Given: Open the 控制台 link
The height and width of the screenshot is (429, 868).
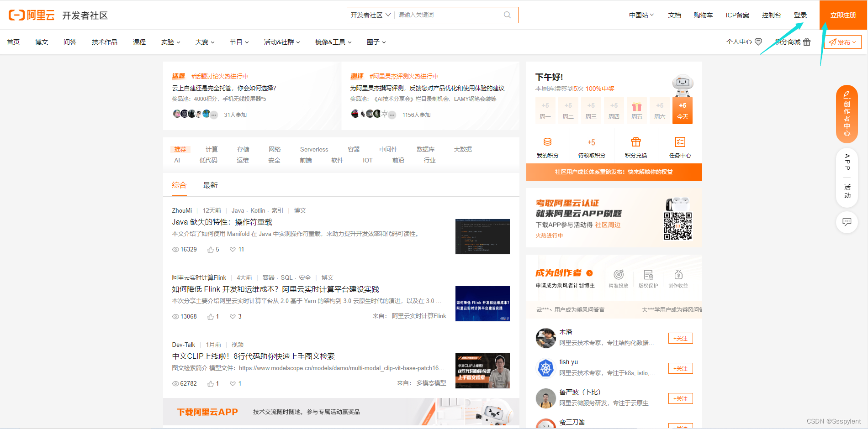Looking at the screenshot, I should tap(771, 15).
